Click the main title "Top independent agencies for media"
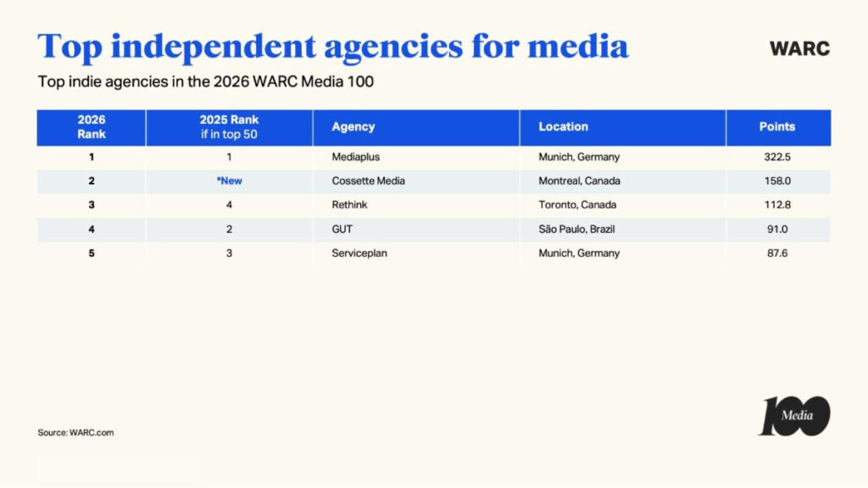 [332, 46]
